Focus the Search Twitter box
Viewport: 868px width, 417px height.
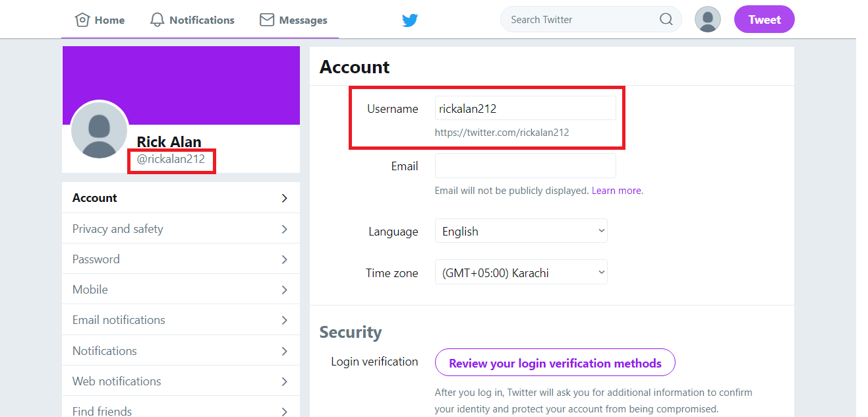click(580, 20)
